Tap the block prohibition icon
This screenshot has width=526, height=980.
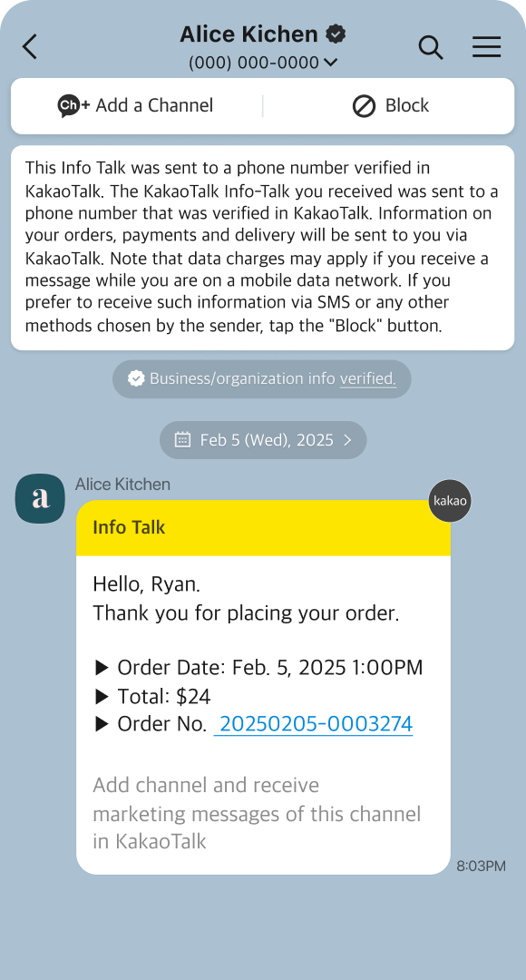pos(363,105)
